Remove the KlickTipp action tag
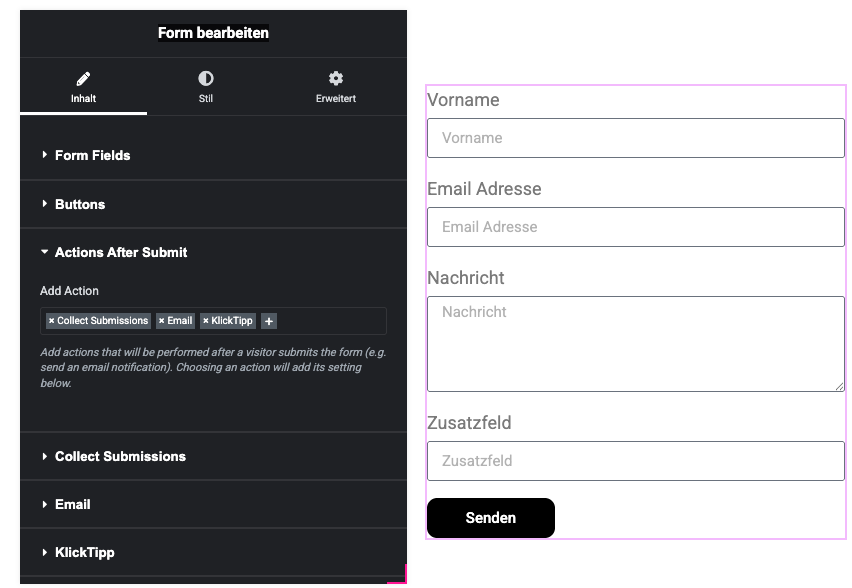 coord(205,321)
